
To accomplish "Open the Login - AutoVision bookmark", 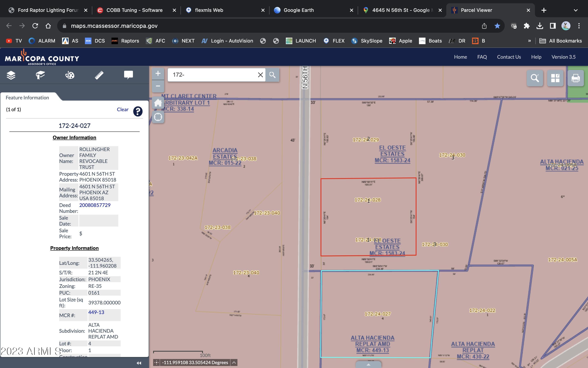I will point(227,41).
